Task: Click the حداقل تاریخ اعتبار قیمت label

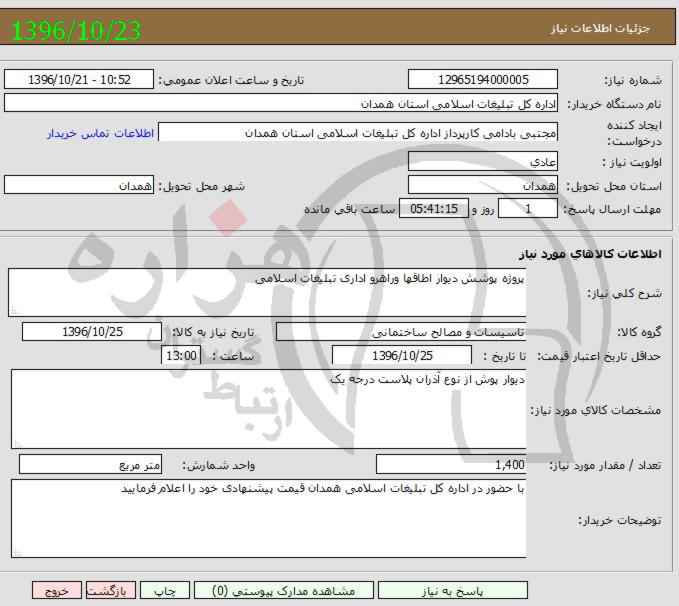Action: pyautogui.click(x=599, y=356)
